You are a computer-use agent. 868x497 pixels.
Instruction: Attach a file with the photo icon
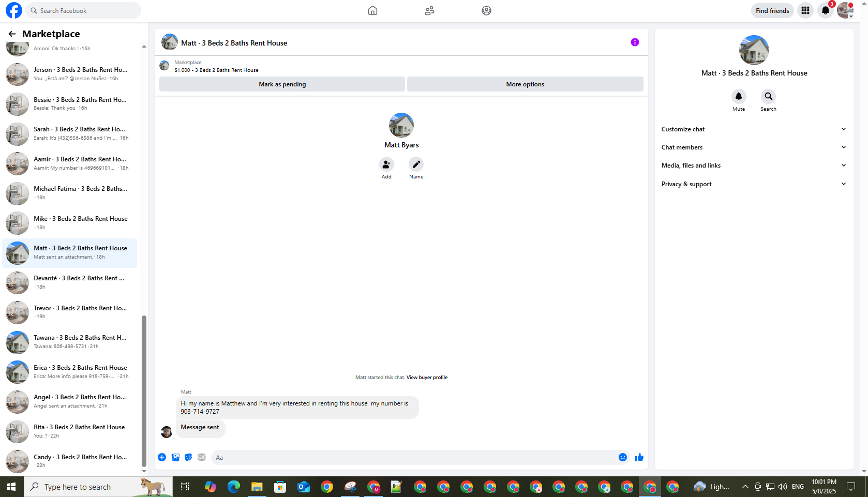click(175, 457)
